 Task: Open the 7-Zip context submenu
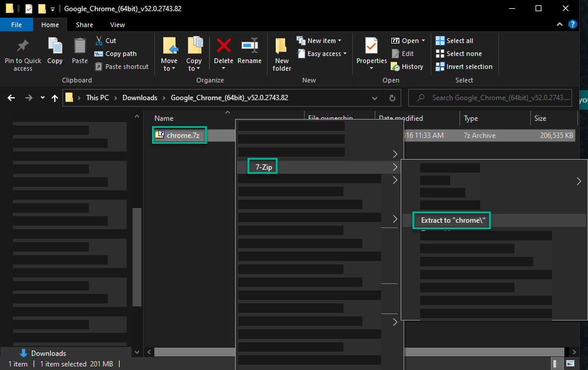(319, 167)
